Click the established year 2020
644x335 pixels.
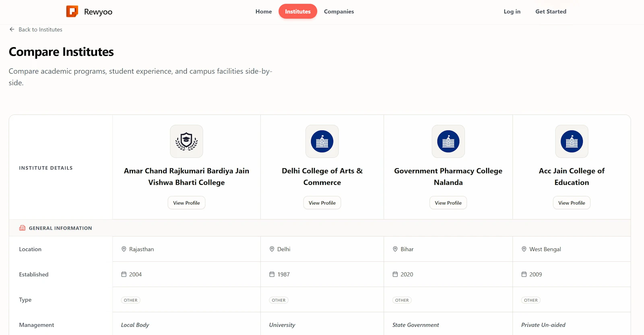407,274
